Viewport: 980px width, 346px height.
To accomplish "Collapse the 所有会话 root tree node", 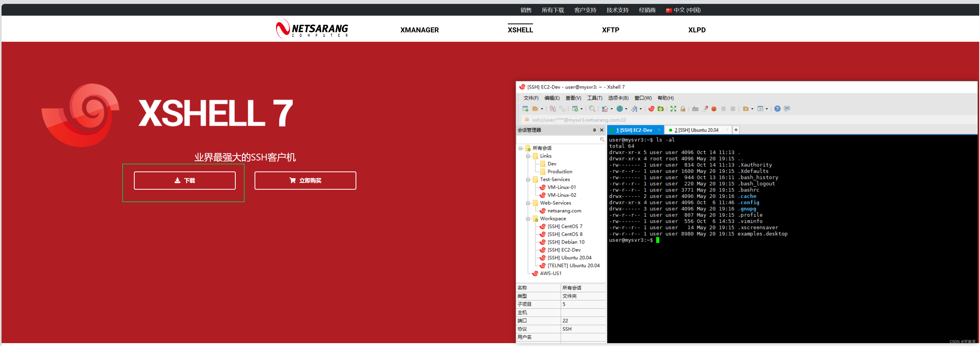I will [x=521, y=148].
